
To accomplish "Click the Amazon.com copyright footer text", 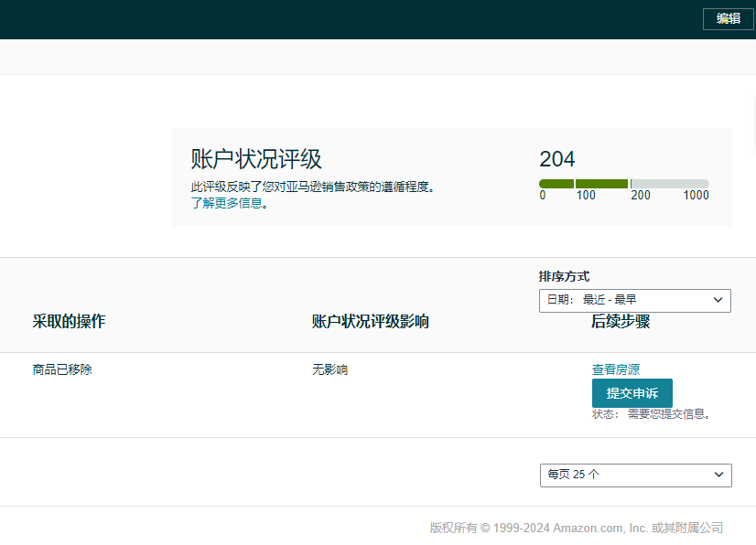I will point(576,528).
